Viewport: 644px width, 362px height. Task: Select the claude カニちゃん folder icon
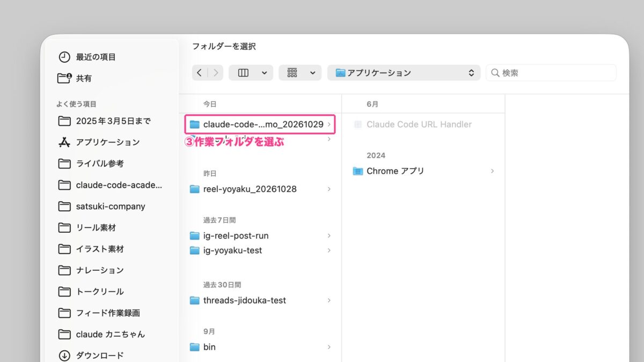[x=64, y=334]
